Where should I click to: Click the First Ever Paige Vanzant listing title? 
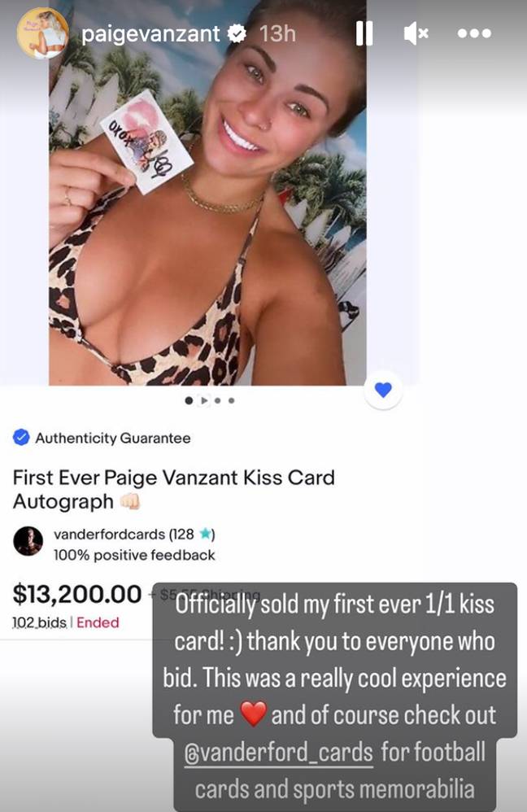[x=173, y=489]
